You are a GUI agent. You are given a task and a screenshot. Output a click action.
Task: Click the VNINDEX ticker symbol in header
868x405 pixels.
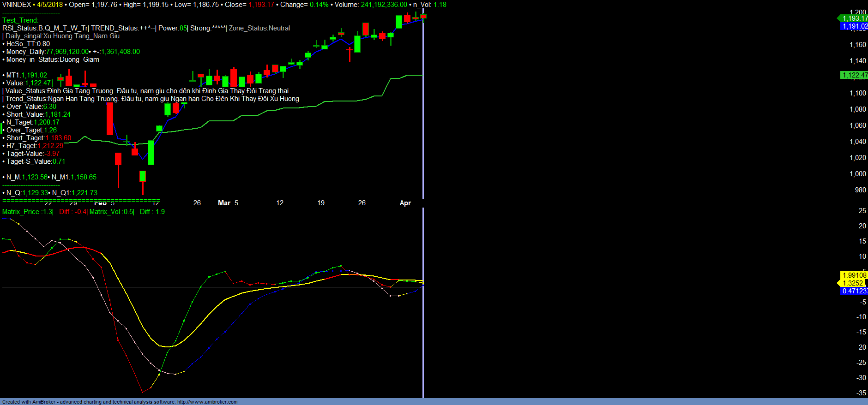[x=16, y=5]
